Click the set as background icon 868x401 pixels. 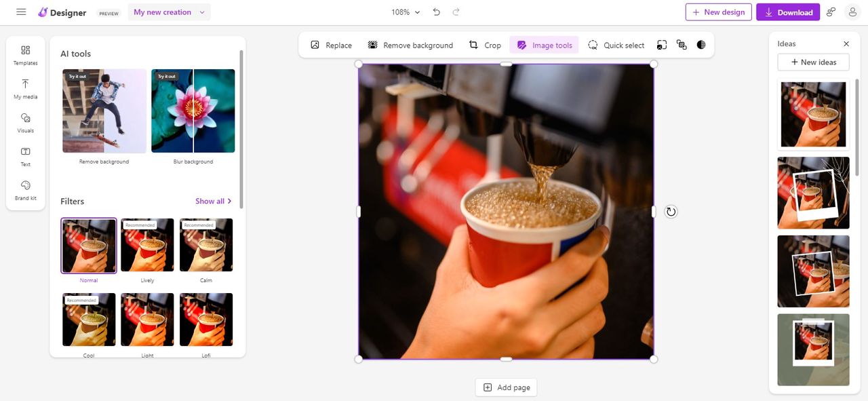662,45
